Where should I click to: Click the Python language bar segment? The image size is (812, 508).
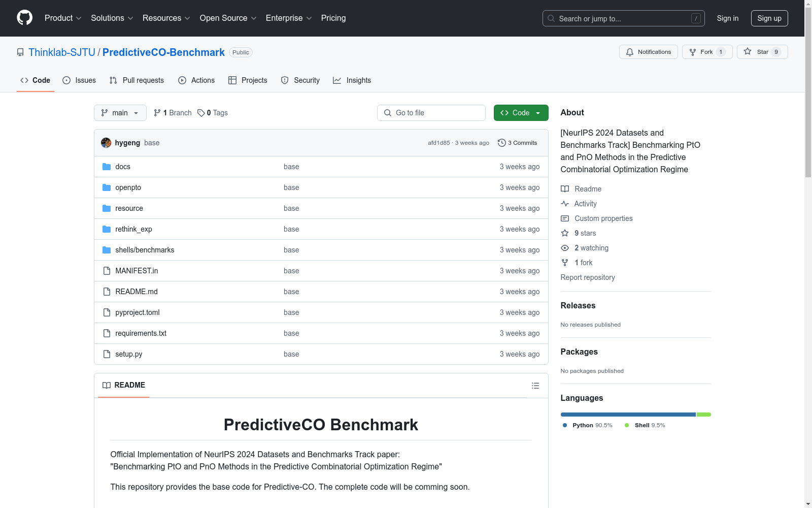coord(628,415)
